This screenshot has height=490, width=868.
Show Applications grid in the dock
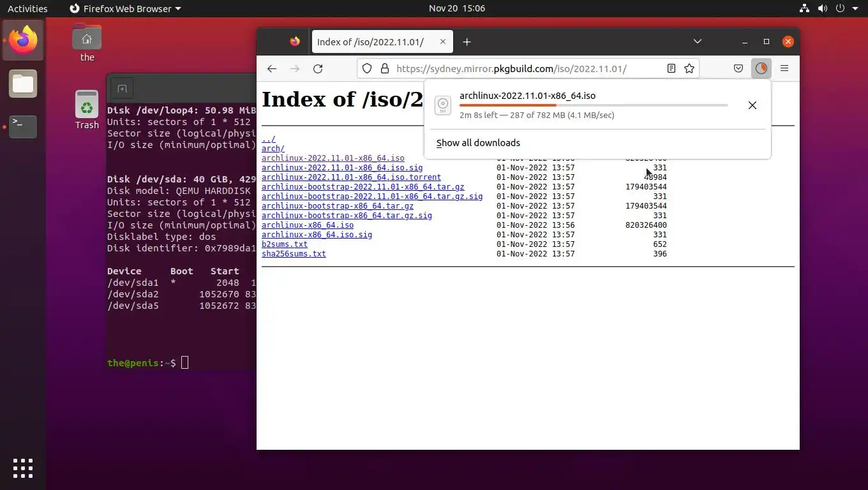click(23, 468)
